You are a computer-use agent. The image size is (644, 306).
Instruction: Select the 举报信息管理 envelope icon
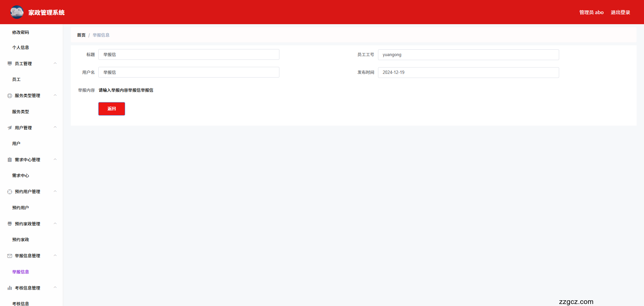click(x=9, y=256)
